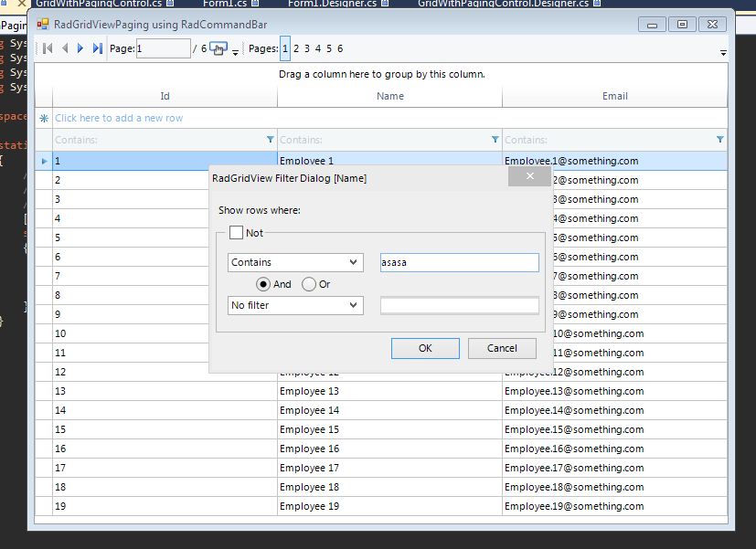Viewport: 756px width, 549px height.
Task: Cancel the filter dialog
Action: tap(502, 348)
